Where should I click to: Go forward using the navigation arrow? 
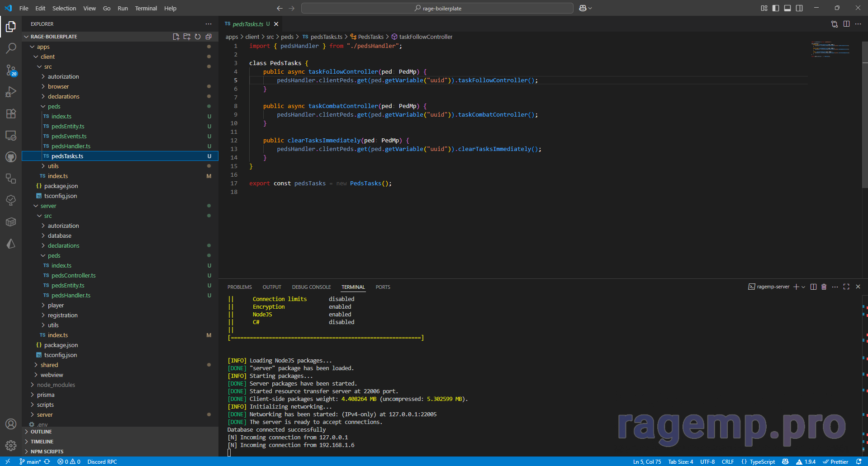[x=291, y=8]
